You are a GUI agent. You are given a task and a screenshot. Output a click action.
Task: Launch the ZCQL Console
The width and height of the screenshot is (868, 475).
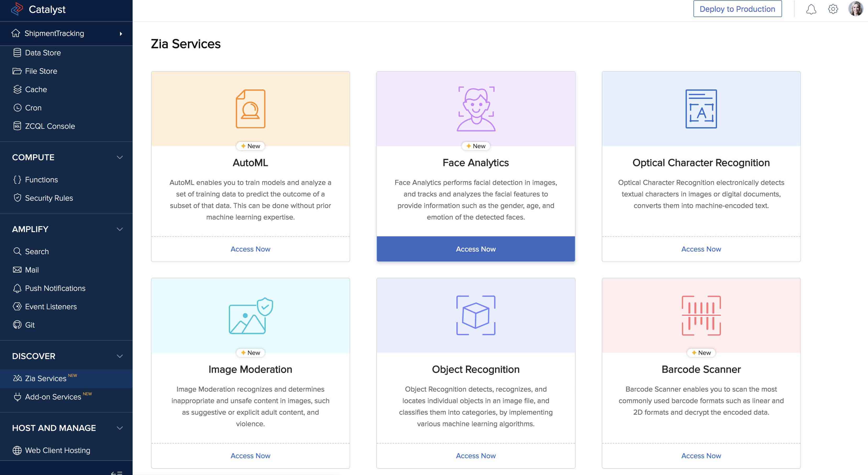(50, 126)
